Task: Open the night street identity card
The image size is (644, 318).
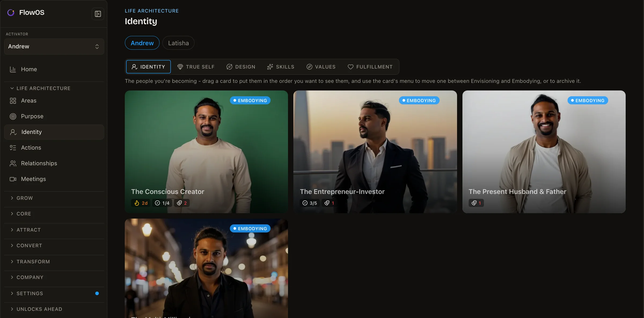Action: (206, 269)
